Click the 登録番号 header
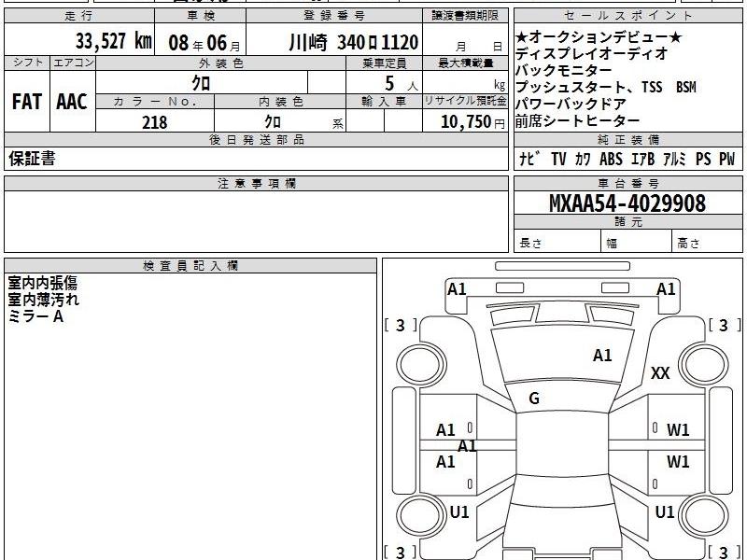Image resolution: width=747 pixels, height=560 pixels. tap(334, 16)
